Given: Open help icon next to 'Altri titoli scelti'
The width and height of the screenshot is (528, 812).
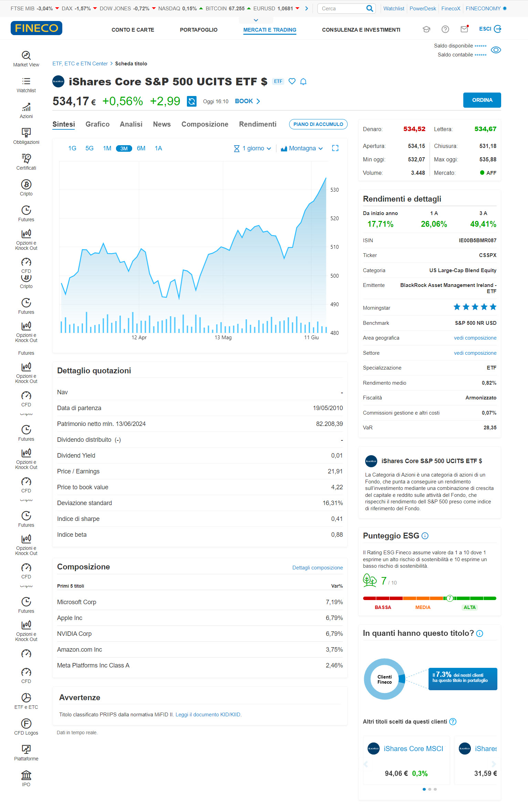Looking at the screenshot, I should [453, 722].
